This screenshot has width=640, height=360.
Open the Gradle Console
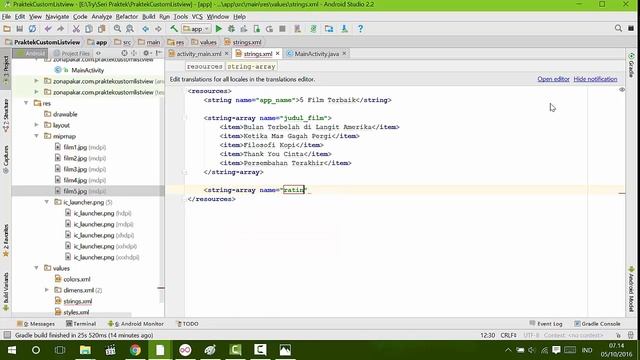[597, 324]
